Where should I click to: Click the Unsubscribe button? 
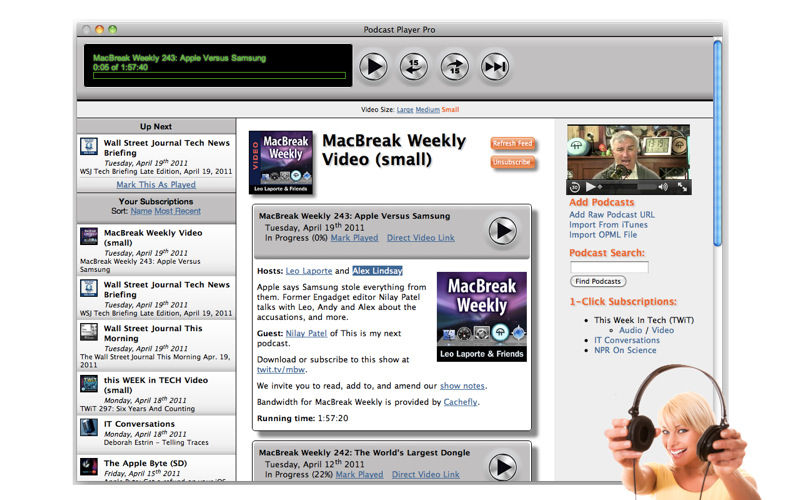pyautogui.click(x=512, y=162)
